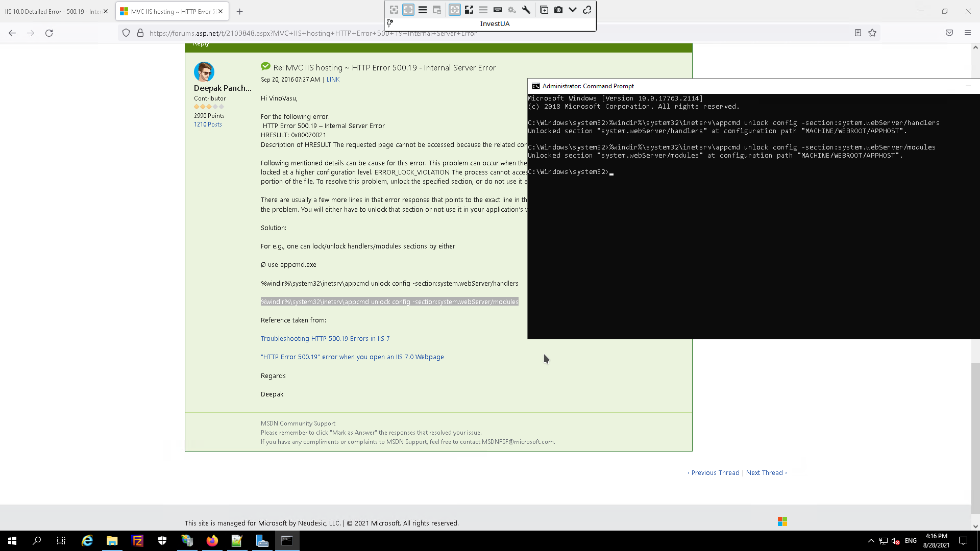Open the Firefox hamburger application menu
The height and width of the screenshot is (551, 980).
coord(967,33)
